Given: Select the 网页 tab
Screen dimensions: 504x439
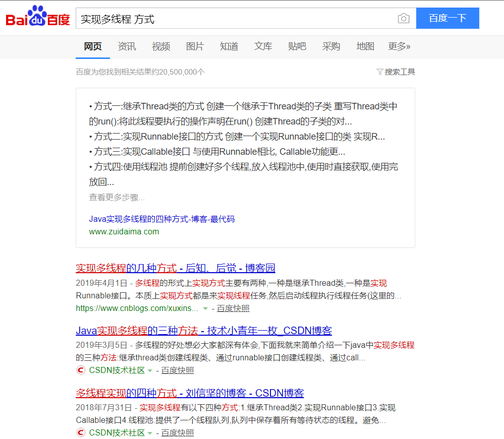Looking at the screenshot, I should pos(92,46).
